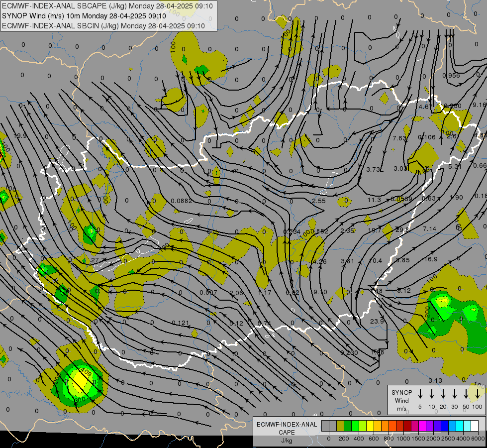This screenshot has height=448, width=487.
Task: Click the map value 1.90
Action: pyautogui.click(x=456, y=198)
